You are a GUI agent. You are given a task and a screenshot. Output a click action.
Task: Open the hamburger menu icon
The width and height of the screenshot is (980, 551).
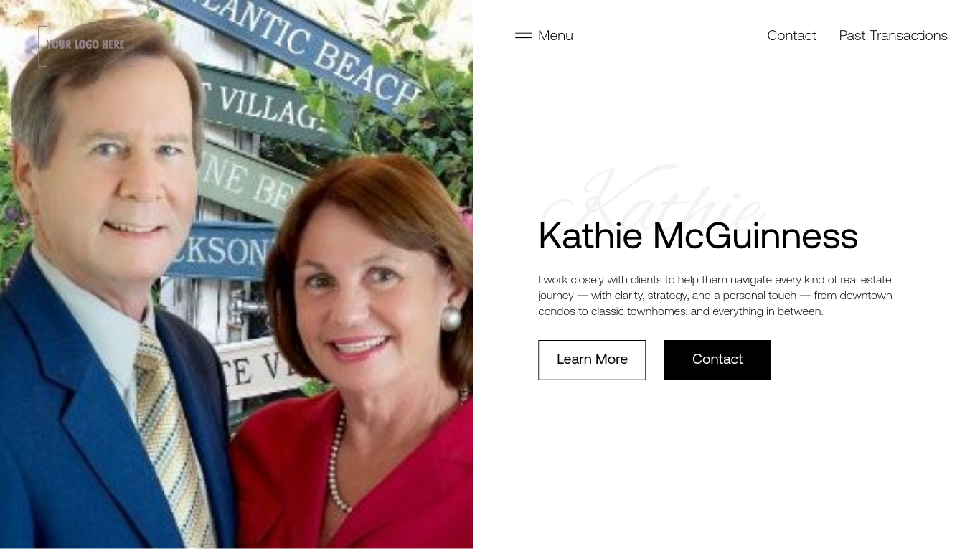[524, 35]
